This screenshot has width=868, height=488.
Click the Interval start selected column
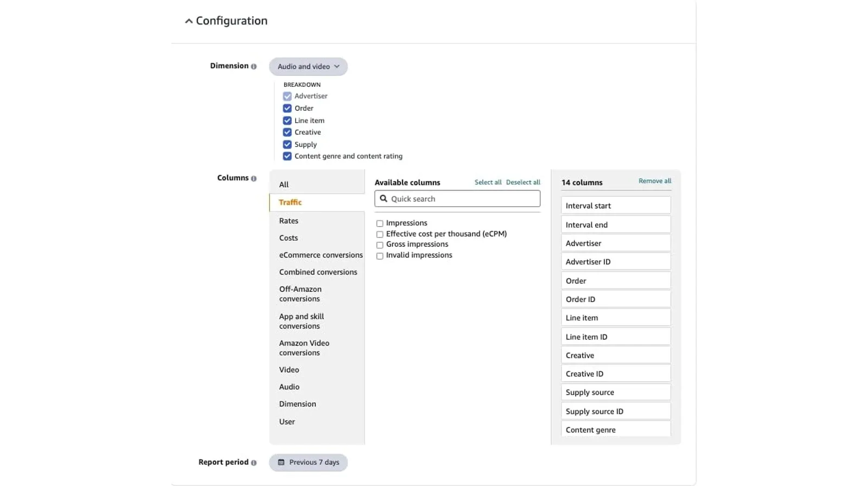[616, 206]
